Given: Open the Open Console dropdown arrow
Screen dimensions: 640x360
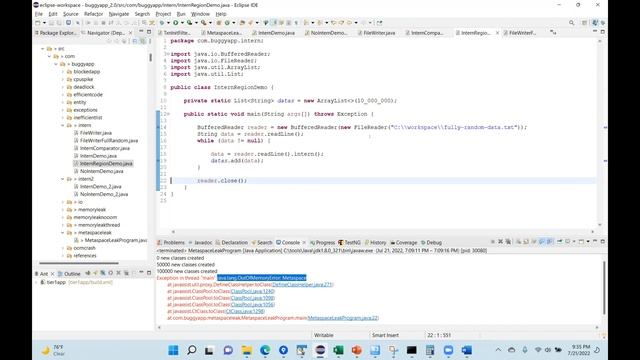Looking at the screenshot, I should click(588, 242).
